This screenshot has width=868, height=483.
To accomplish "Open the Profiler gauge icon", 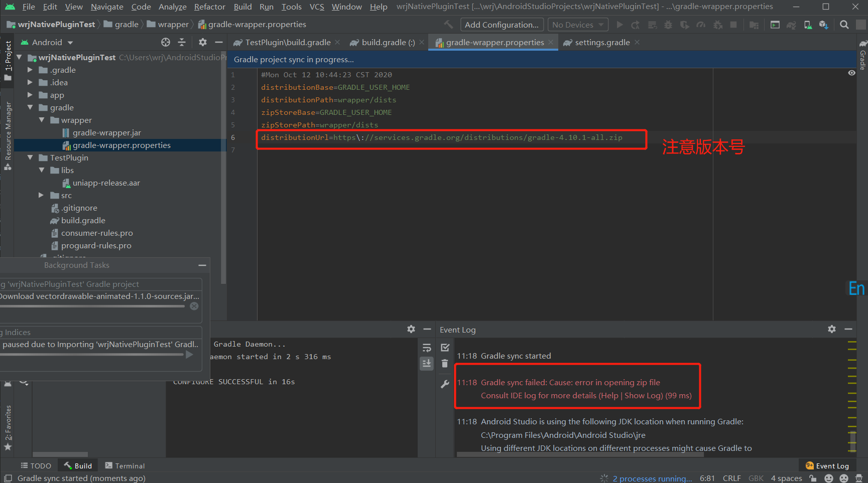I will [701, 25].
